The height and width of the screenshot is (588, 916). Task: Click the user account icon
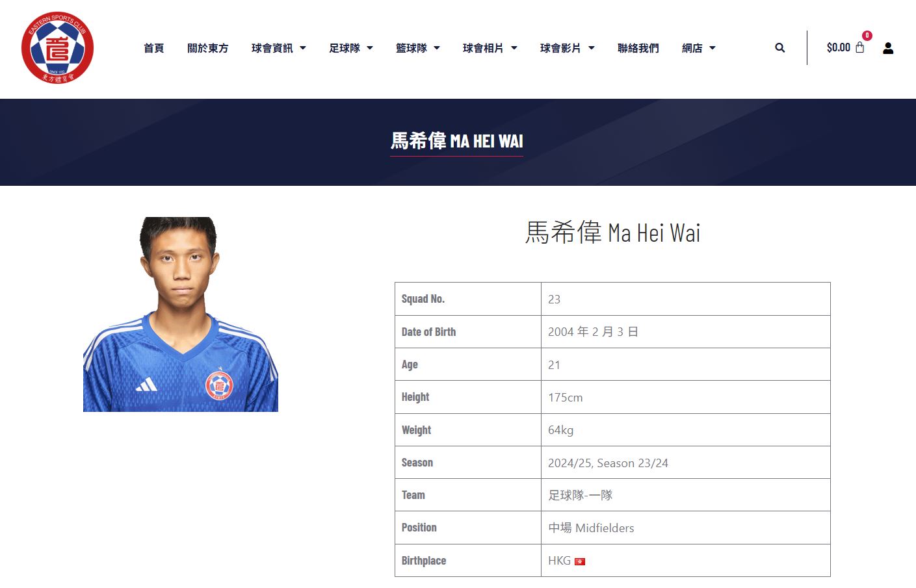[x=888, y=48]
